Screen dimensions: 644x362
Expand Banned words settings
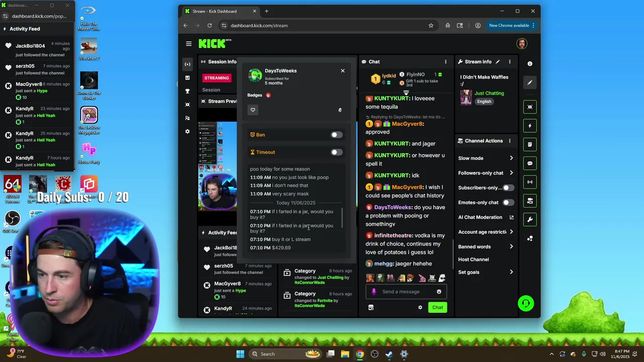coord(511,247)
